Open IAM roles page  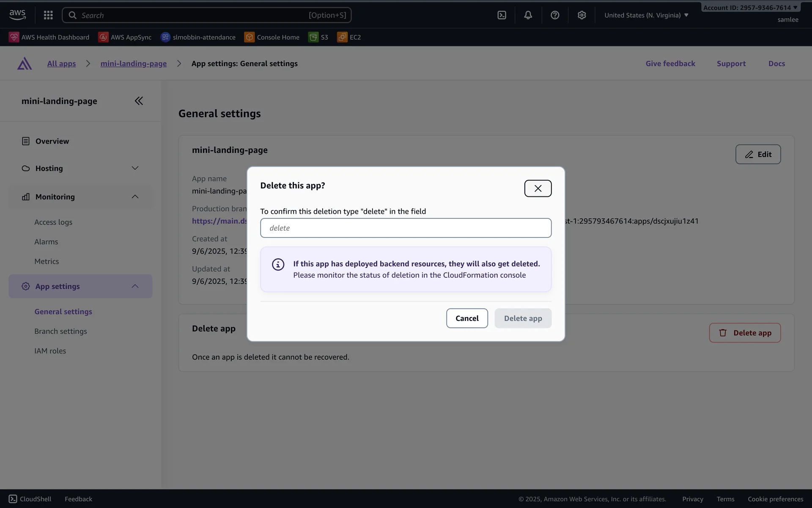coord(50,351)
